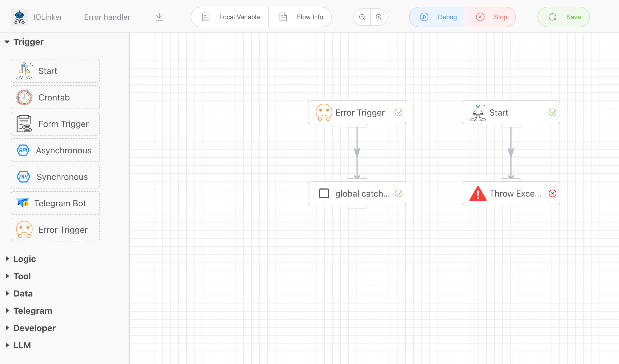Open the Local Variable tab

pos(230,17)
